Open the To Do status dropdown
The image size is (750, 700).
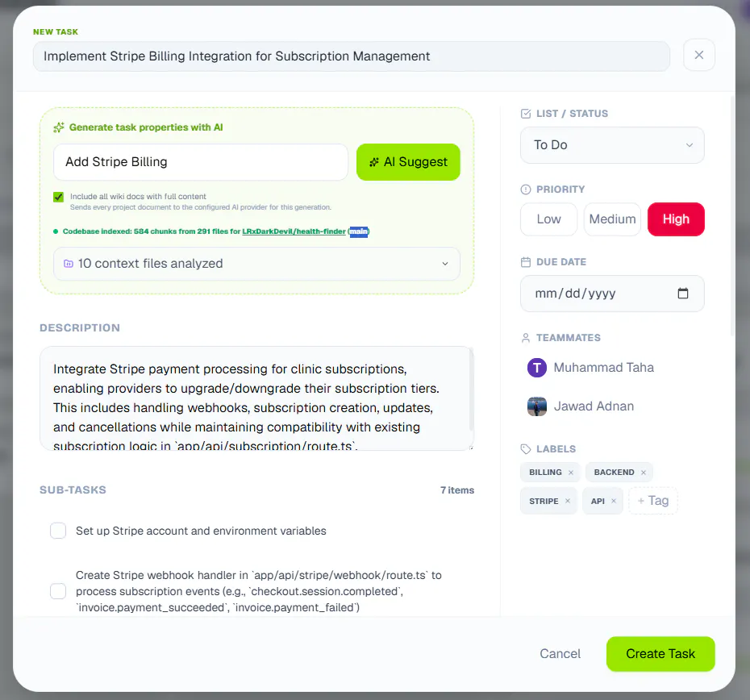tap(612, 145)
